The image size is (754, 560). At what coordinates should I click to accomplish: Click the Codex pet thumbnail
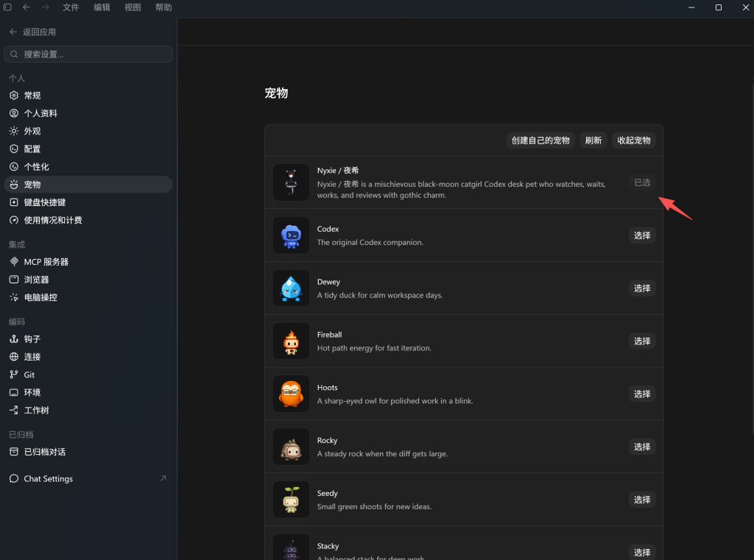click(x=291, y=235)
